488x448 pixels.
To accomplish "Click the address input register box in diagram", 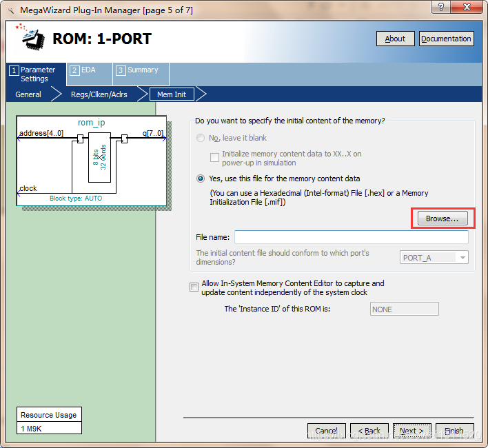I will pyautogui.click(x=80, y=139).
